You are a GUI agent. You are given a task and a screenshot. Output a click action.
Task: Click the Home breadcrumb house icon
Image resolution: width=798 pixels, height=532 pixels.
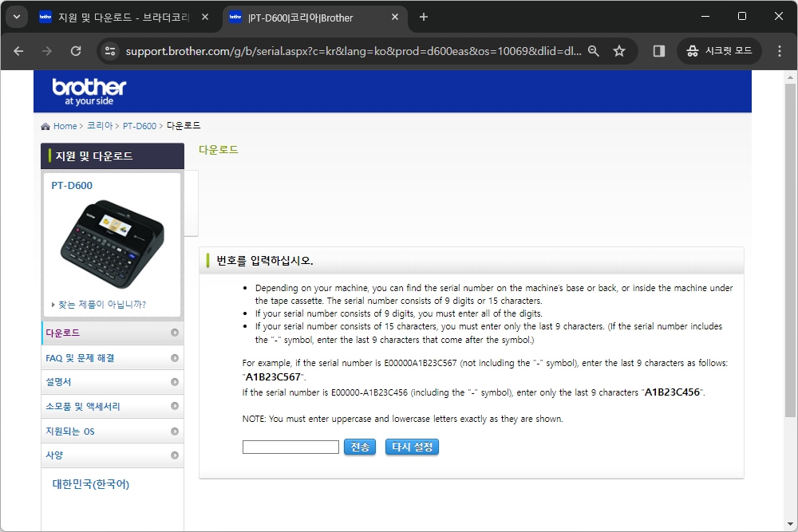tap(45, 126)
